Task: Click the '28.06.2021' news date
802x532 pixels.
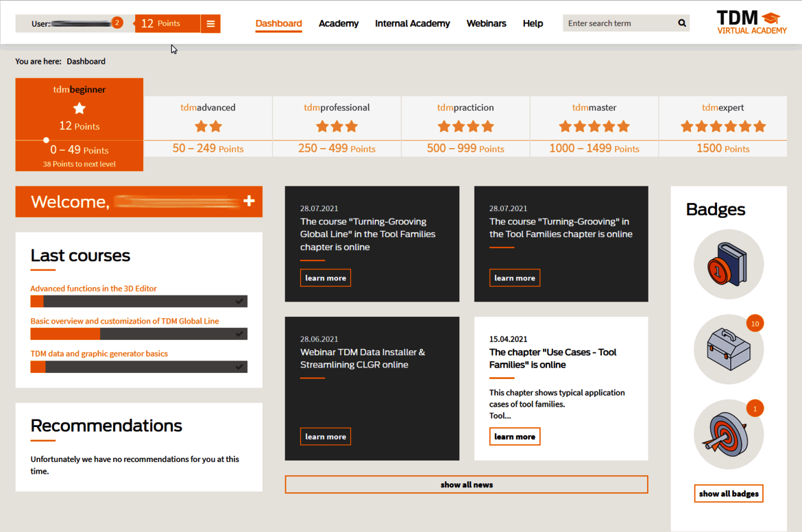Action: point(319,339)
